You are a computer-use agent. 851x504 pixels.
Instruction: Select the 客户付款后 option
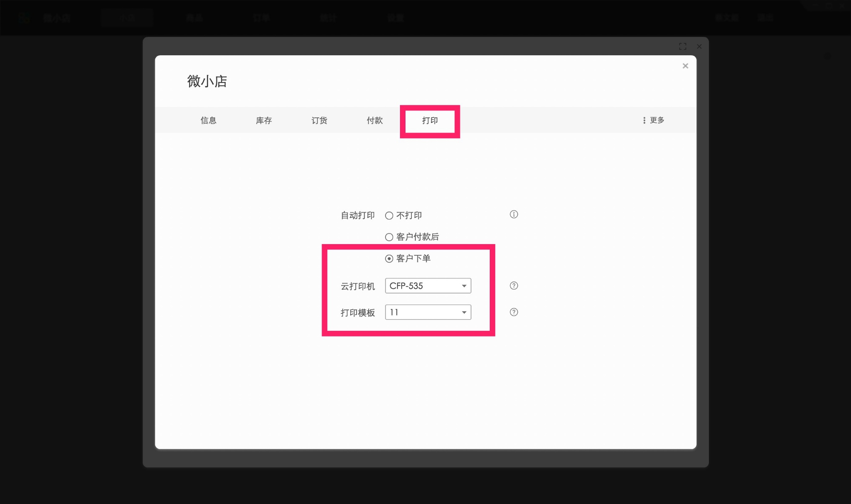(388, 237)
